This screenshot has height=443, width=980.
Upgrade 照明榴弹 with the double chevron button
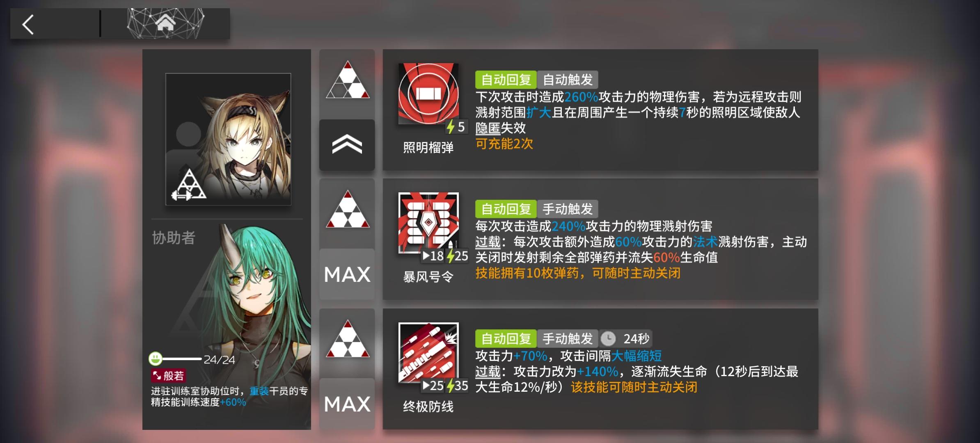pos(347,145)
